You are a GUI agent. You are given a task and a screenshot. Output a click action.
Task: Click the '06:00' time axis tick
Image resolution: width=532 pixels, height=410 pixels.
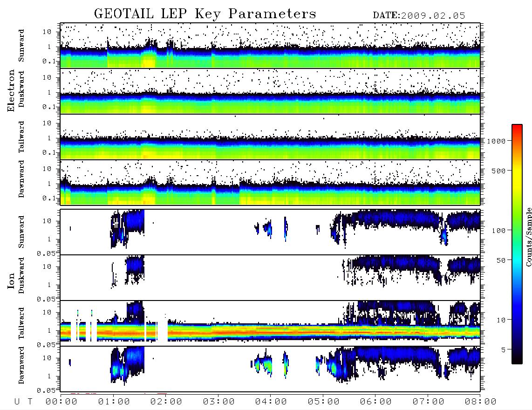click(x=376, y=402)
